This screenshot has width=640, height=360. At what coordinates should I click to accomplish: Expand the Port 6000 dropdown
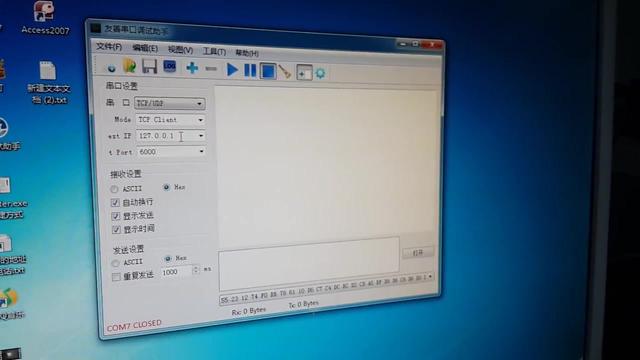coord(201,151)
